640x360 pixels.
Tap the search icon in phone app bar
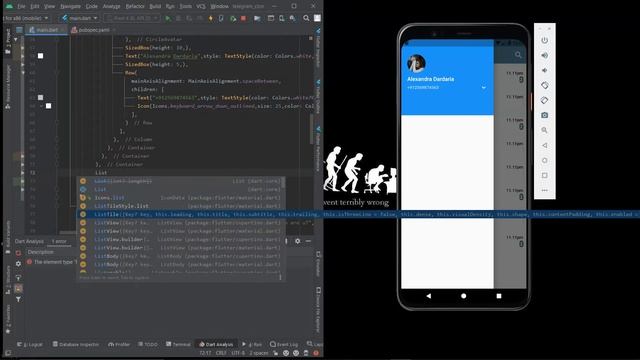point(518,55)
